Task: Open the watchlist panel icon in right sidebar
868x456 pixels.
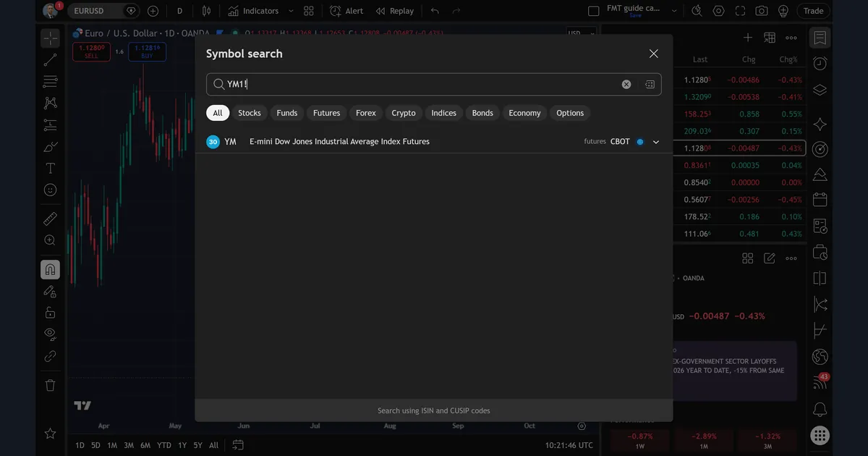Action: pos(820,38)
